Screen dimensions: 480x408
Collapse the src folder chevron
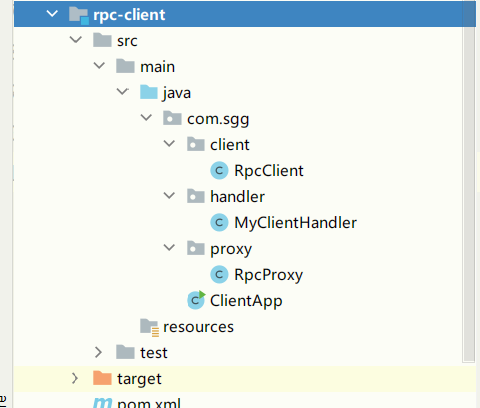pyautogui.click(x=76, y=40)
